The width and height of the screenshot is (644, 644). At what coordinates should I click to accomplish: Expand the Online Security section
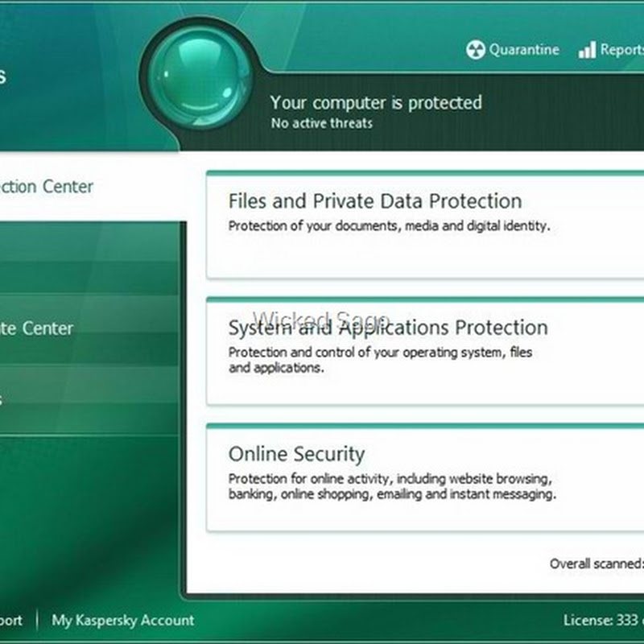point(296,454)
